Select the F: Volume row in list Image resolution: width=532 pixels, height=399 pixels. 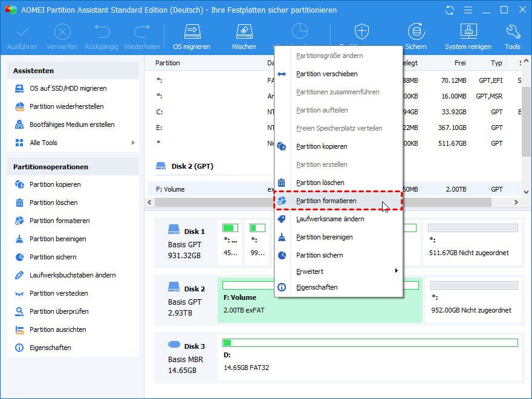334,189
